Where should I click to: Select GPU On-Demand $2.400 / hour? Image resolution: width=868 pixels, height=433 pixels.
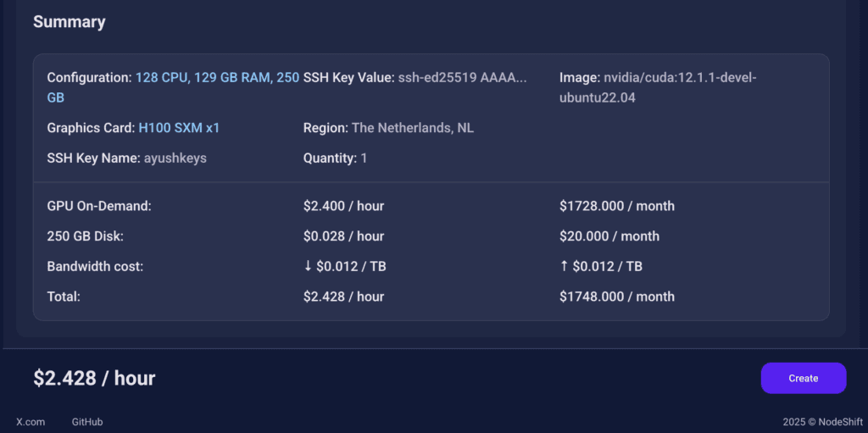coord(344,207)
